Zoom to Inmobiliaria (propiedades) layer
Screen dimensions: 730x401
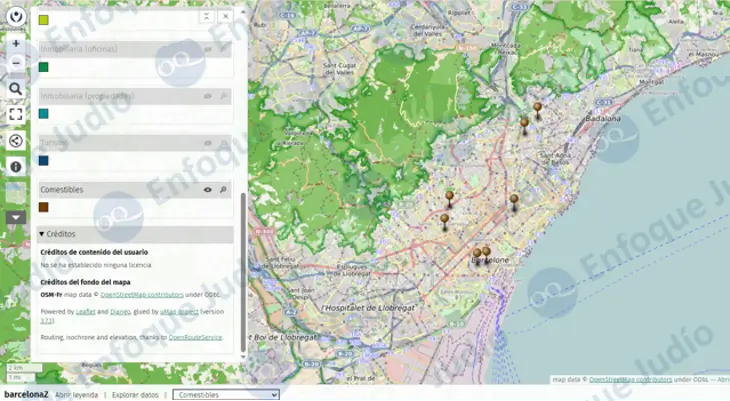click(x=223, y=96)
